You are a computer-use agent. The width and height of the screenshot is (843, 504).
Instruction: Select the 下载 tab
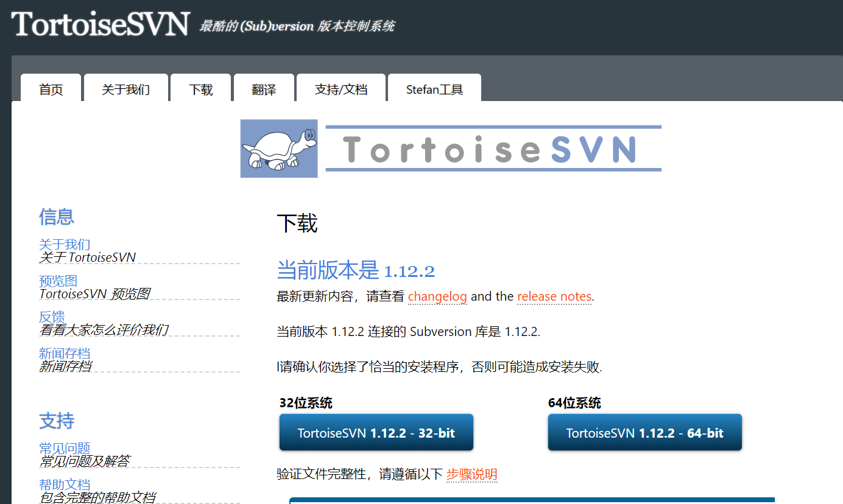coord(200,88)
